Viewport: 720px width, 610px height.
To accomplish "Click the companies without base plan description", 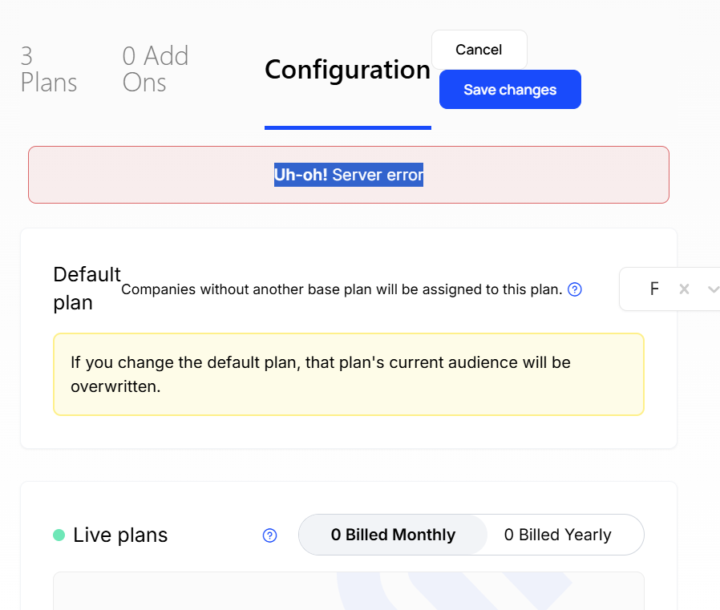I will coord(342,289).
